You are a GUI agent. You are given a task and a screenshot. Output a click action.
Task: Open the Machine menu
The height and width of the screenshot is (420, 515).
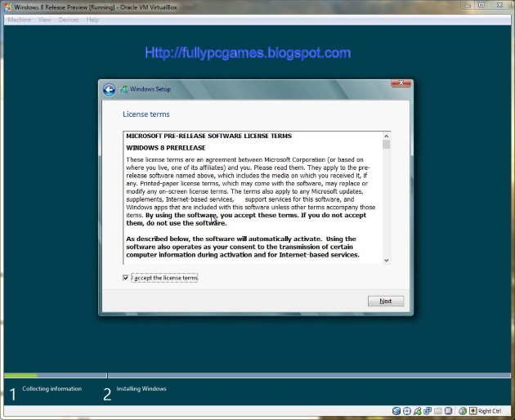pyautogui.click(x=19, y=20)
